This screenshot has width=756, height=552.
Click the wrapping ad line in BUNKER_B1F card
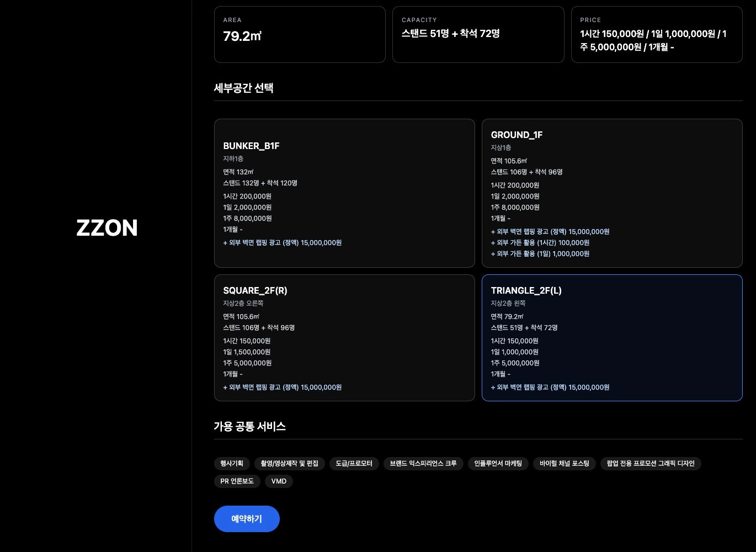283,243
